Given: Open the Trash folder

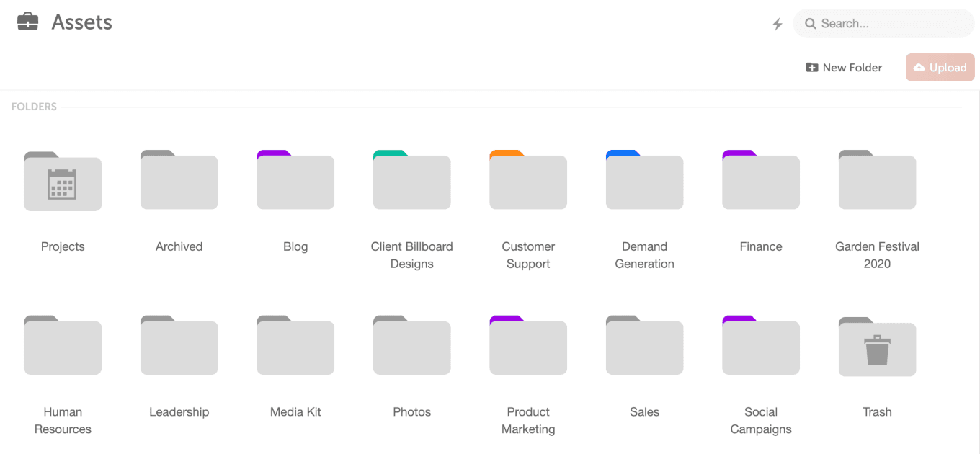Looking at the screenshot, I should [877, 347].
